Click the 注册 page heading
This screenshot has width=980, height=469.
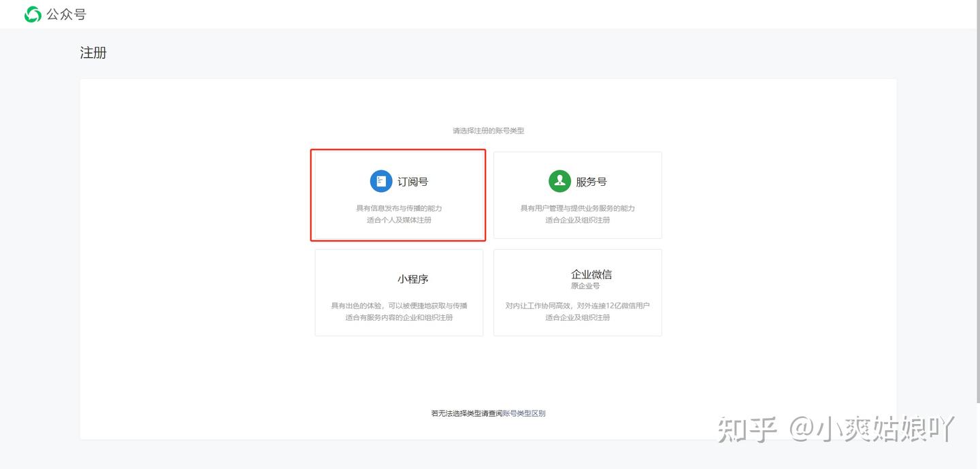tap(93, 52)
